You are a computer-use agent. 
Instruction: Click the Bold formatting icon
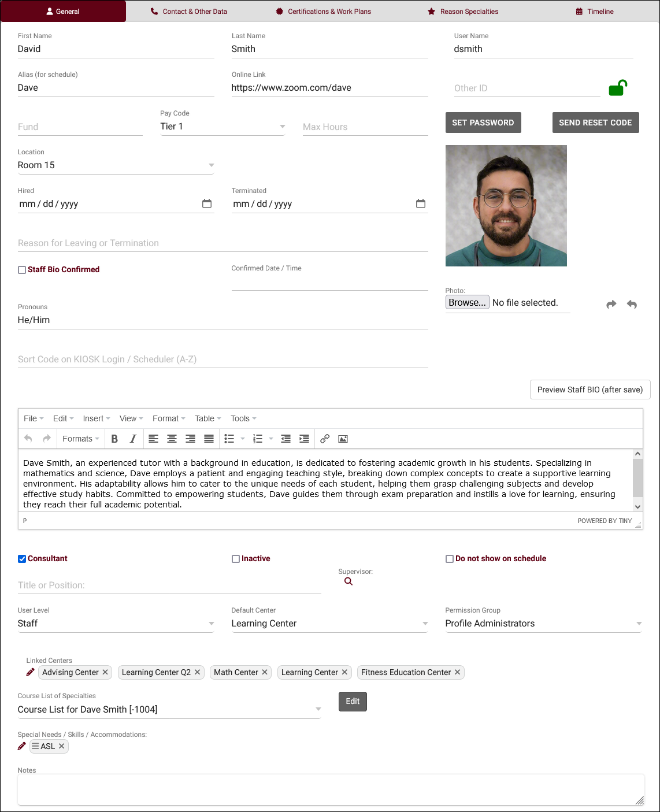pos(114,439)
